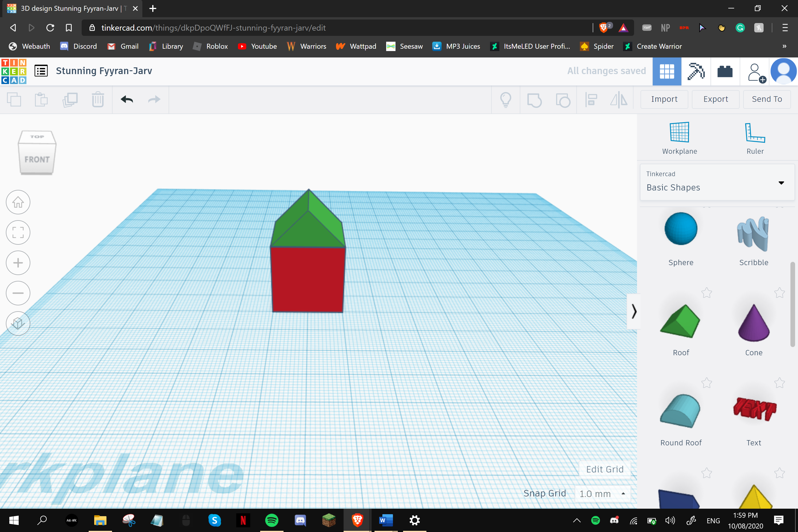Click the Export button

(x=715, y=99)
